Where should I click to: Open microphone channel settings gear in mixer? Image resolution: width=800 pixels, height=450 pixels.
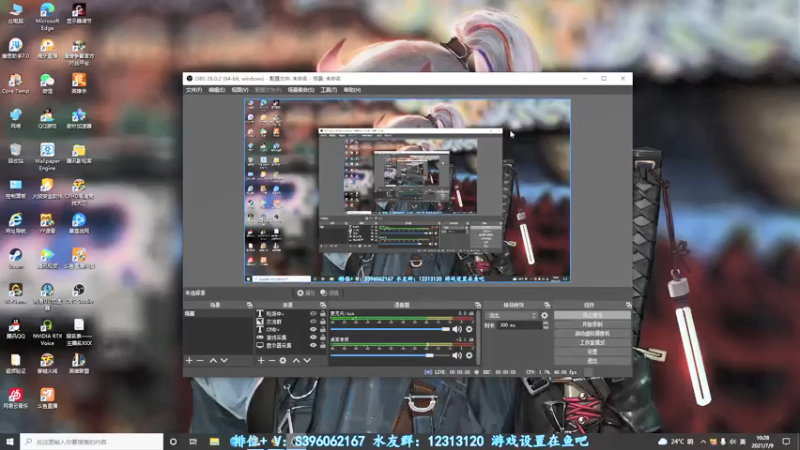[x=469, y=329]
